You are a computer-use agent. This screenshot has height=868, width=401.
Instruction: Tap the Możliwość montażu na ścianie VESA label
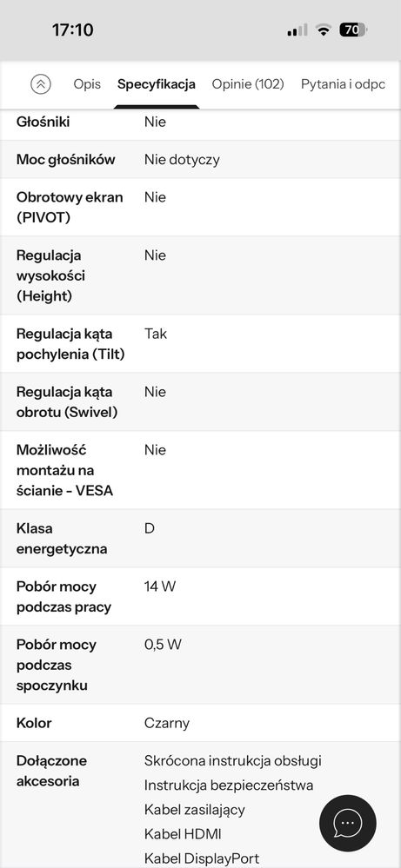pos(64,470)
